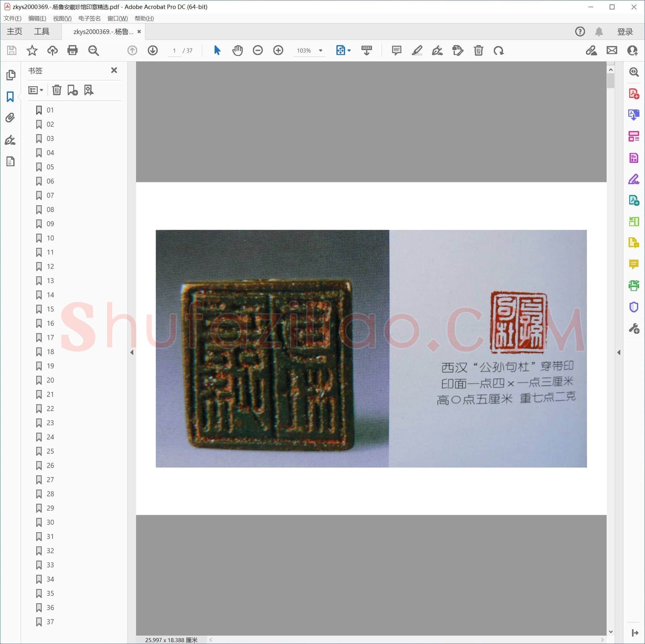Open More Tools wrench icon

point(634,328)
